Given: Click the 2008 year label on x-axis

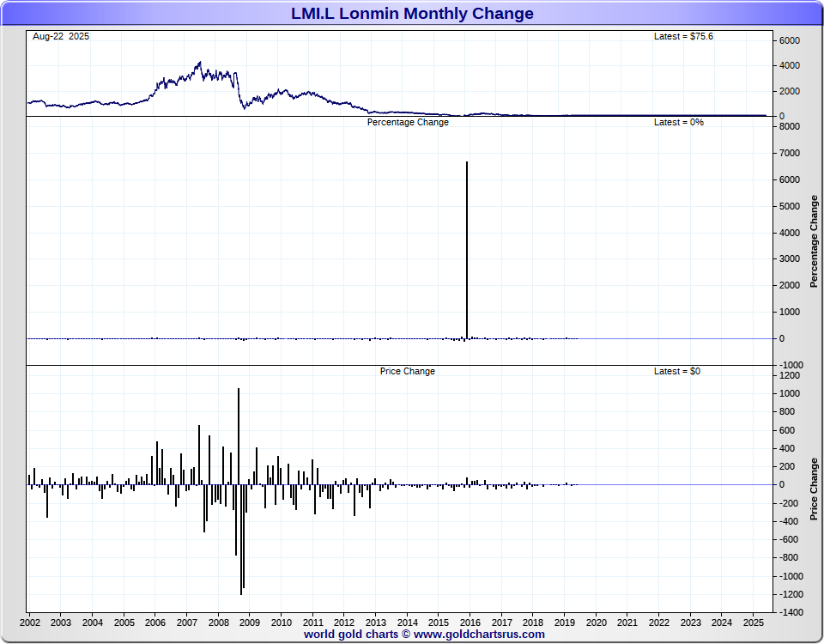Looking at the screenshot, I should point(218,623).
